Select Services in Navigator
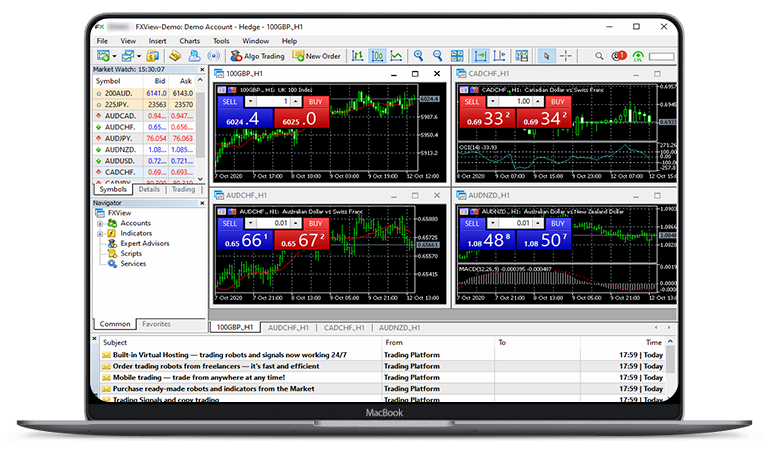Image resolution: width=778 pixels, height=458 pixels. (133, 264)
